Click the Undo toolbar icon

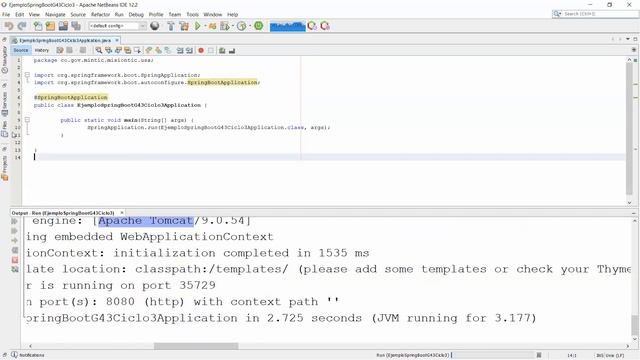[9, 26]
